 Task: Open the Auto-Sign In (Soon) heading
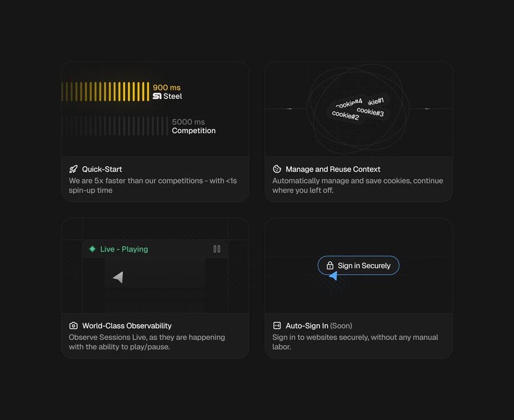319,326
